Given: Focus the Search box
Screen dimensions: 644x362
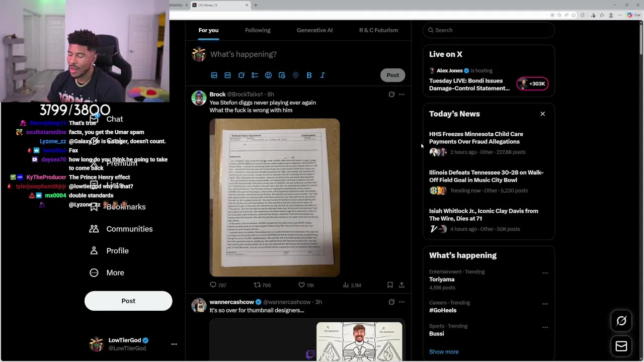Looking at the screenshot, I should [x=489, y=30].
